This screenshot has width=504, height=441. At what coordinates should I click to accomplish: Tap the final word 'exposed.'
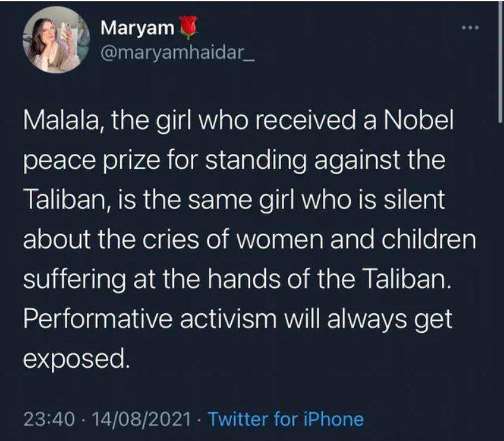pos(77,360)
